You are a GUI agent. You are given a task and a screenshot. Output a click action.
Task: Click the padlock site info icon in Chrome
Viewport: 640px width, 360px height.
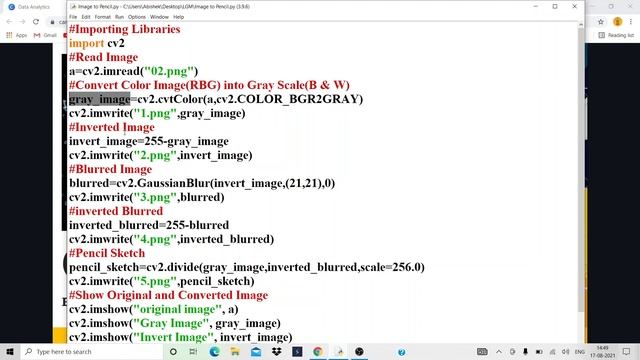[52, 22]
